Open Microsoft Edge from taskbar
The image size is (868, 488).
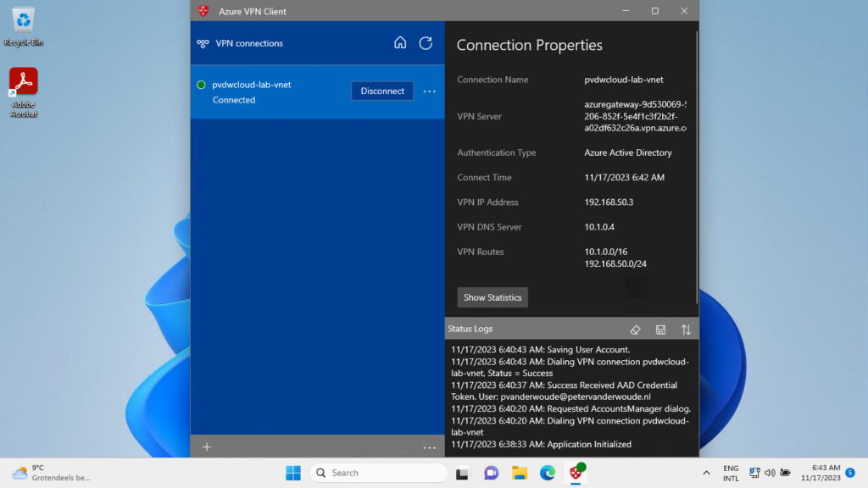(548, 473)
